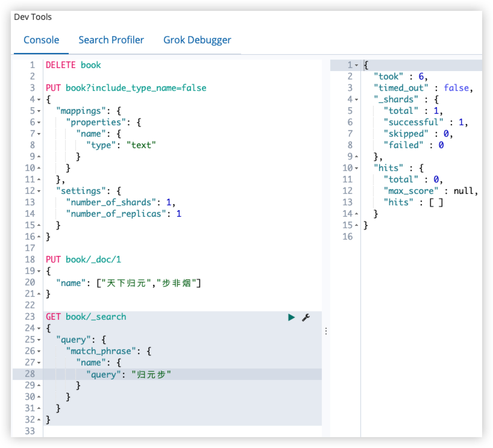Screen dimensions: 493x448
Task: Collapse "mappings" block at line 5
Action: point(39,111)
